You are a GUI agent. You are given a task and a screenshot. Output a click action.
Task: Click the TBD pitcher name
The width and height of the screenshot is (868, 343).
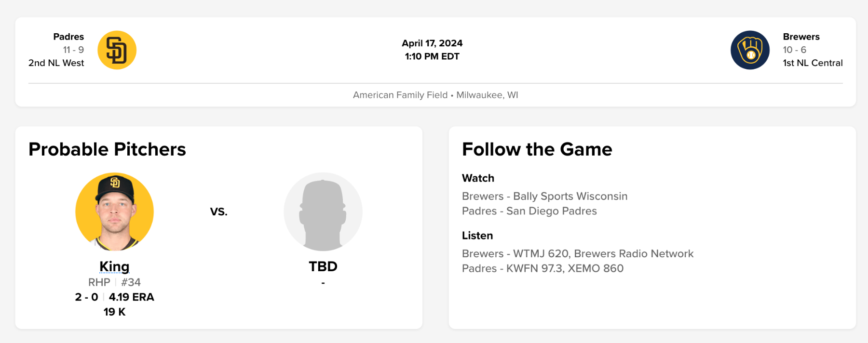click(x=323, y=266)
